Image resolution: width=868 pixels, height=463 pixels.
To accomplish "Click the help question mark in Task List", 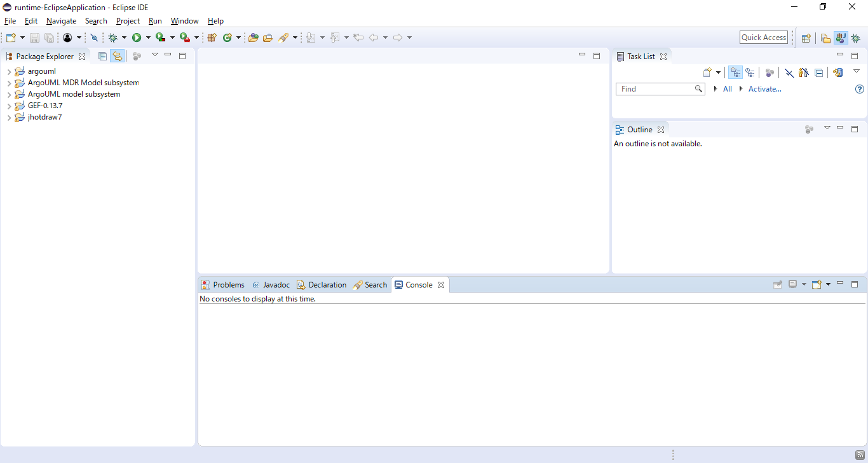I will (860, 89).
